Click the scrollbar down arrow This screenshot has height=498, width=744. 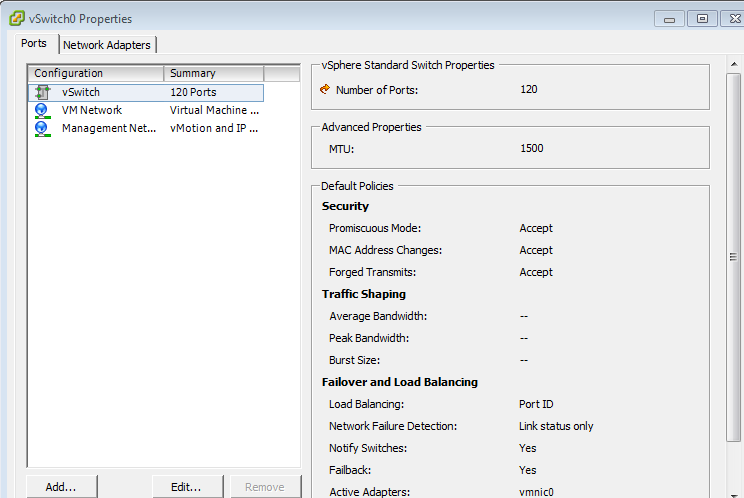point(734,494)
